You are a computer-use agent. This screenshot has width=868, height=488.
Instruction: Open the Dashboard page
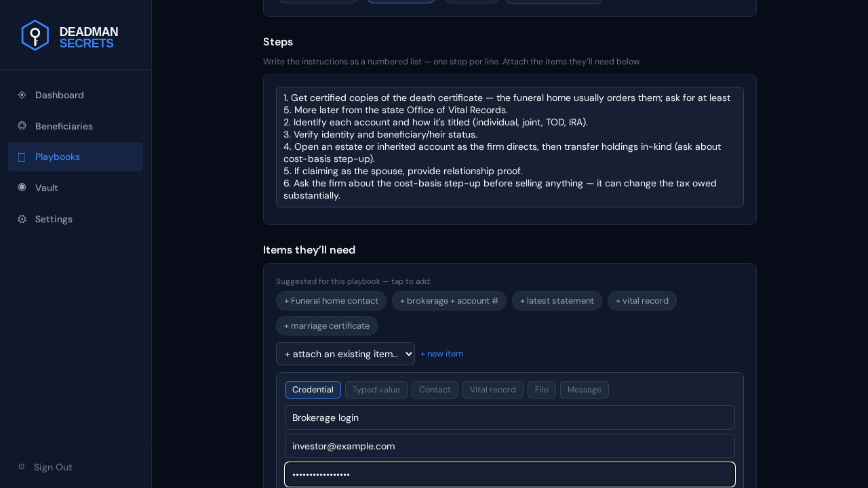75,95
